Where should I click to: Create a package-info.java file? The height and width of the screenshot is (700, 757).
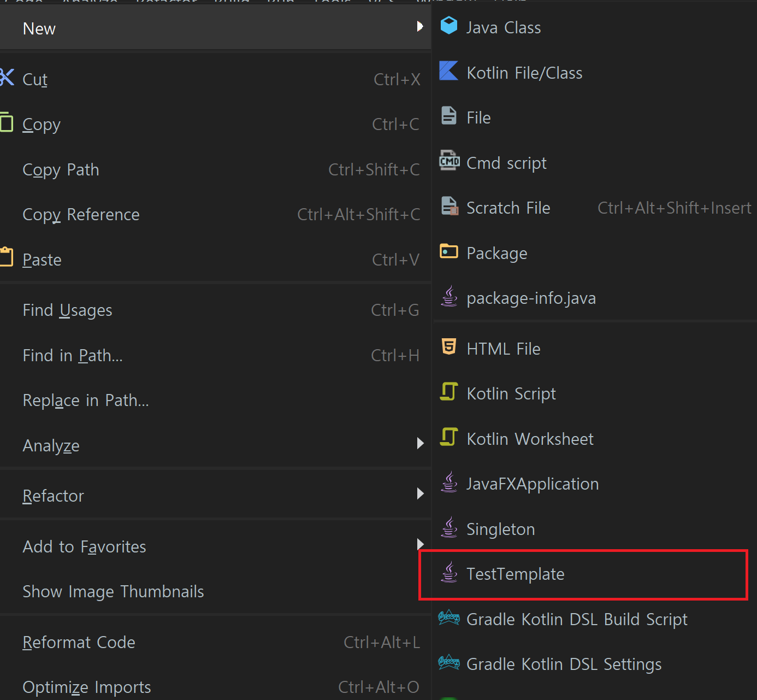click(x=595, y=298)
